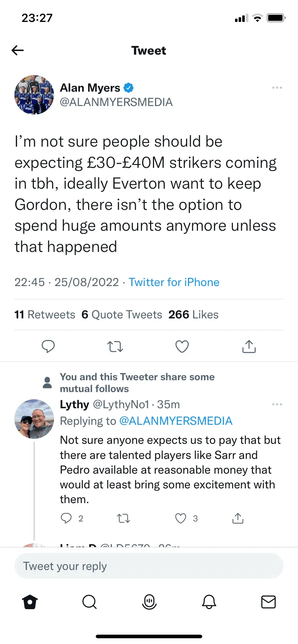Tap the Twitter for iPhone link

[x=174, y=282]
